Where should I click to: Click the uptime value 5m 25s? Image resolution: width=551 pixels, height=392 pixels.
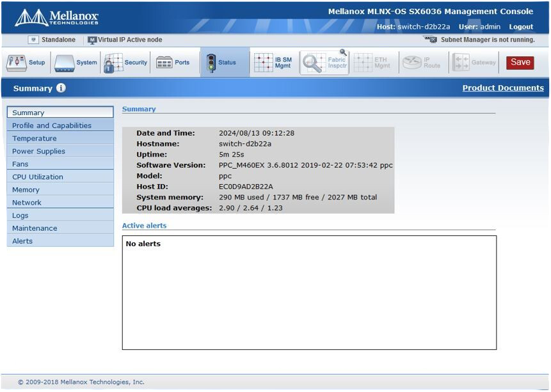click(231, 155)
